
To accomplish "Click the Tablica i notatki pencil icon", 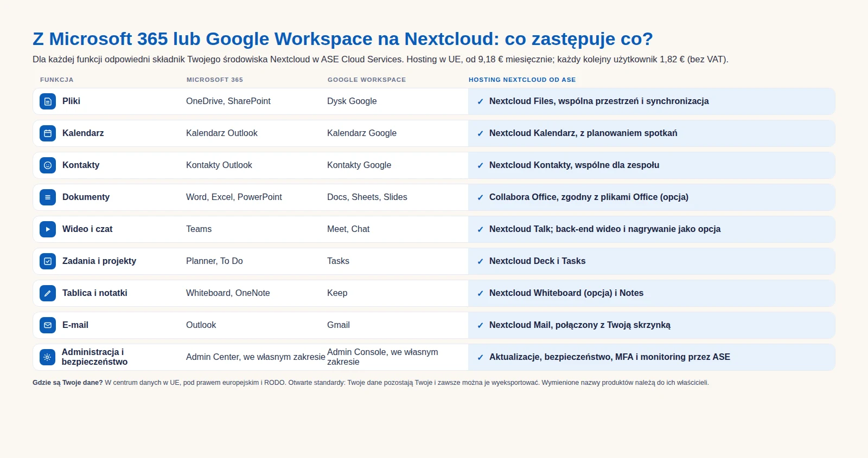I will 48,293.
